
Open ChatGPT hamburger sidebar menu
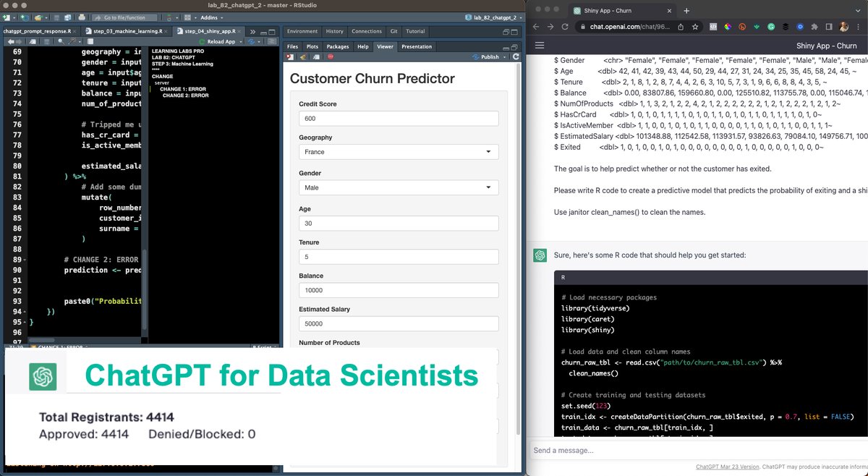pyautogui.click(x=539, y=45)
